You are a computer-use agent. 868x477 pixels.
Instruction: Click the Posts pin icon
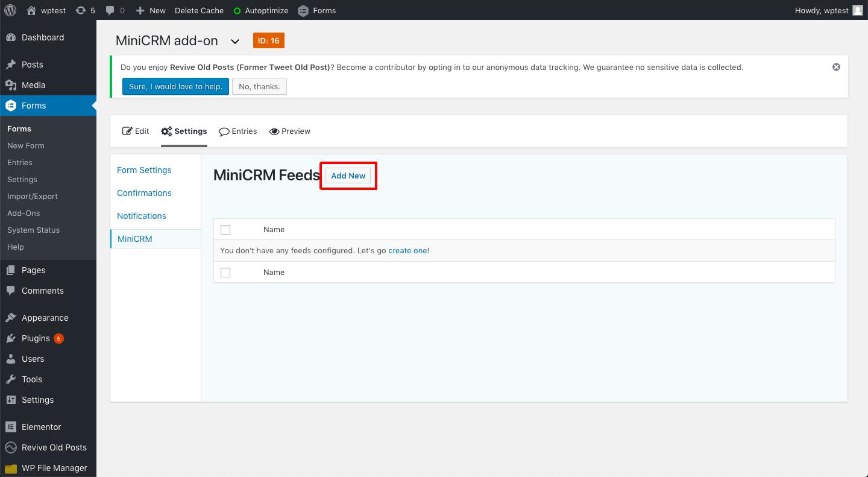pos(11,65)
